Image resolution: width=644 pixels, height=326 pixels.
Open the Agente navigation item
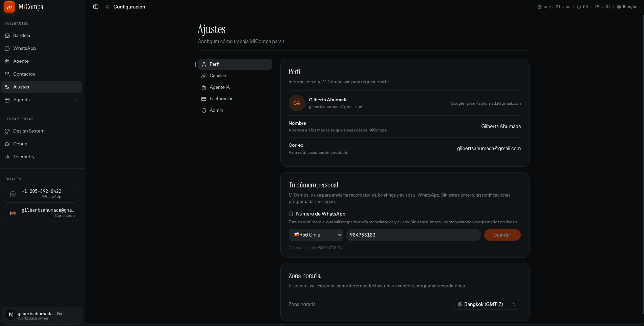[41, 61]
